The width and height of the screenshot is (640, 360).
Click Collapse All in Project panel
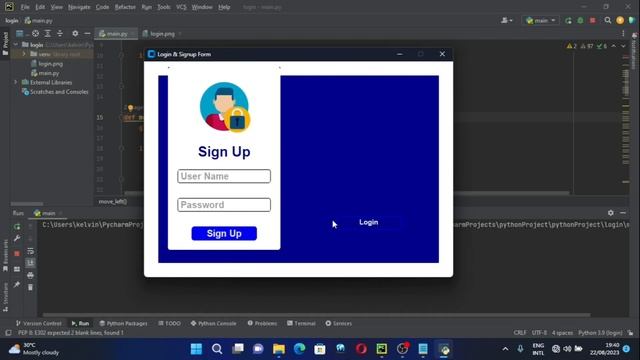click(60, 33)
